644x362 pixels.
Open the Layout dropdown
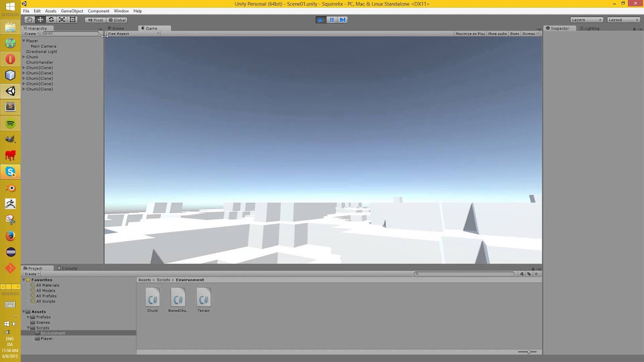point(623,20)
